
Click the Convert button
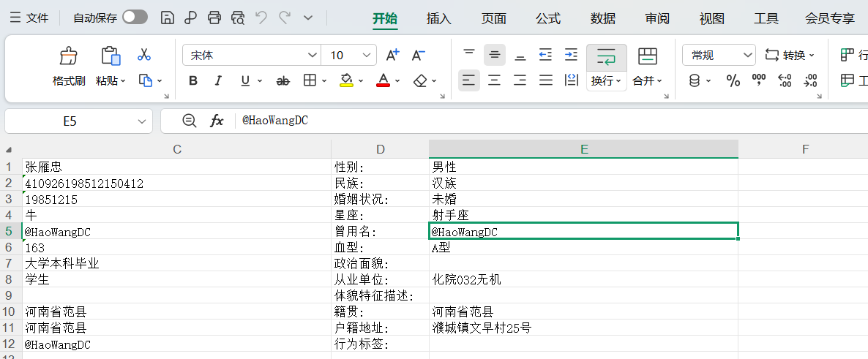pos(790,56)
